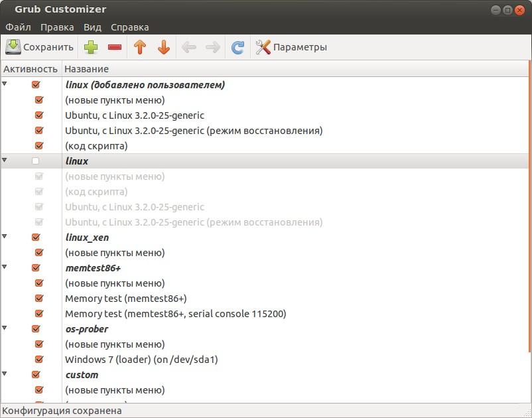This screenshot has height=418, width=532.
Task: Move entry down with orange down arrow
Action: coord(164,47)
